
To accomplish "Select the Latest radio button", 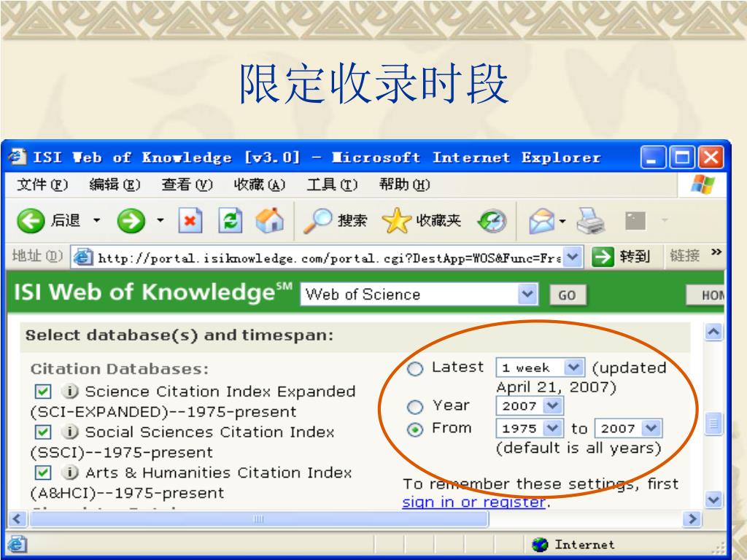I will (415, 368).
